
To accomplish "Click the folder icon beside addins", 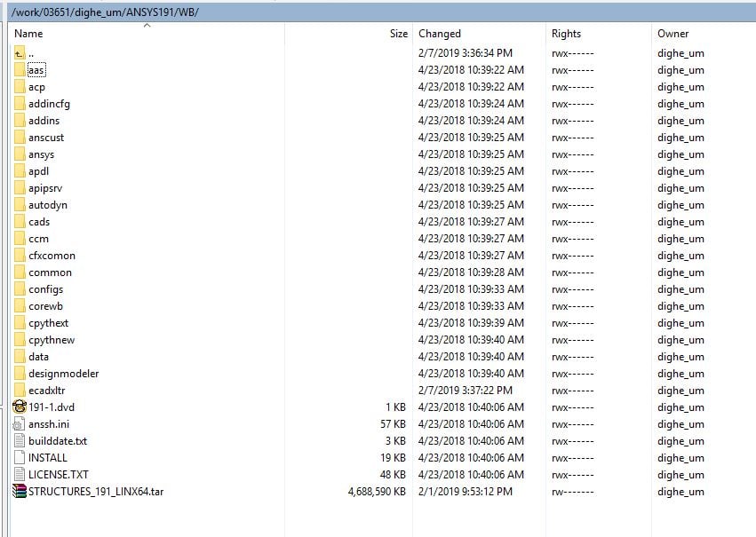I will (x=20, y=121).
